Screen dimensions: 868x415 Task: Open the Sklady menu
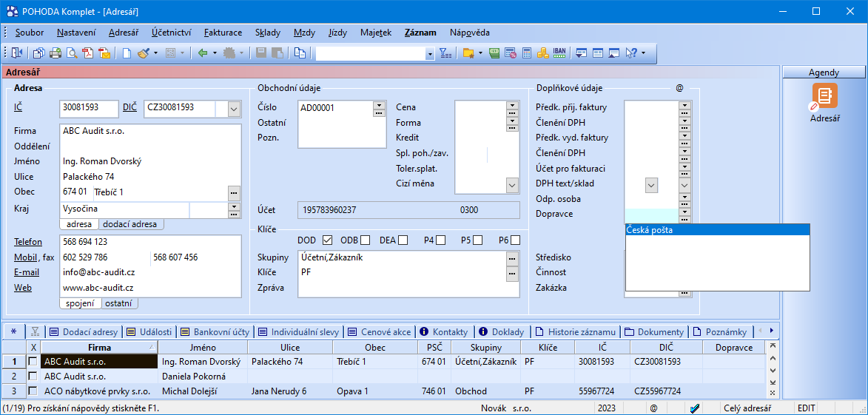(x=268, y=32)
